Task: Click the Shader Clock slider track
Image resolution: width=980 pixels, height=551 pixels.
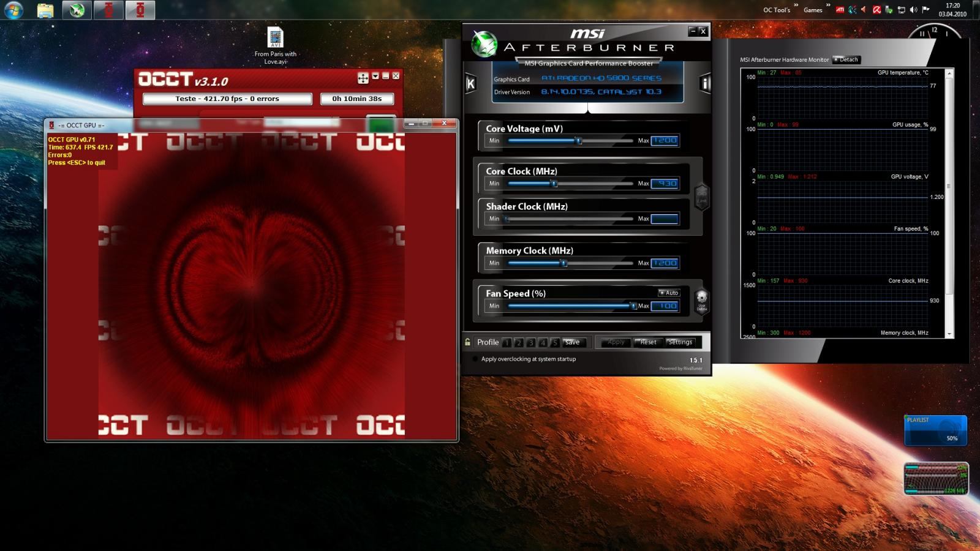Action: click(x=570, y=219)
